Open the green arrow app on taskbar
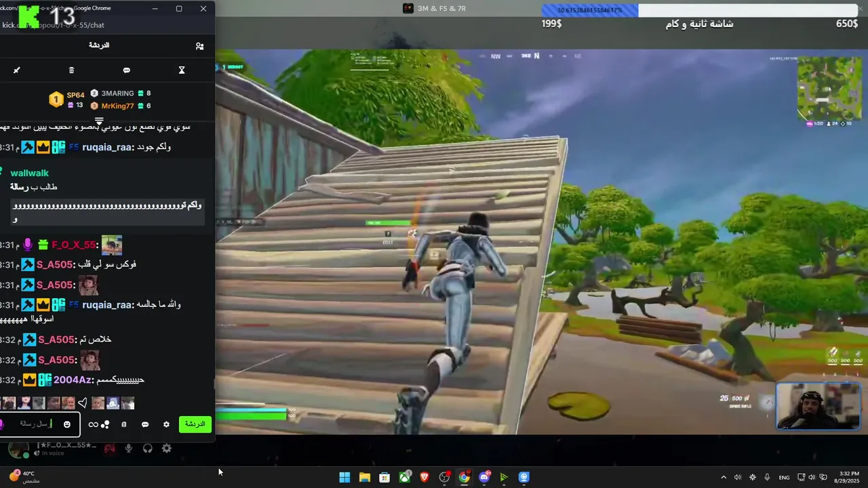 click(x=504, y=477)
